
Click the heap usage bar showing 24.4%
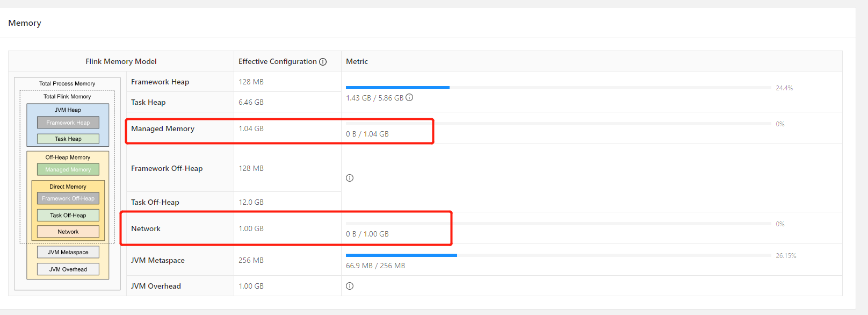click(x=559, y=88)
